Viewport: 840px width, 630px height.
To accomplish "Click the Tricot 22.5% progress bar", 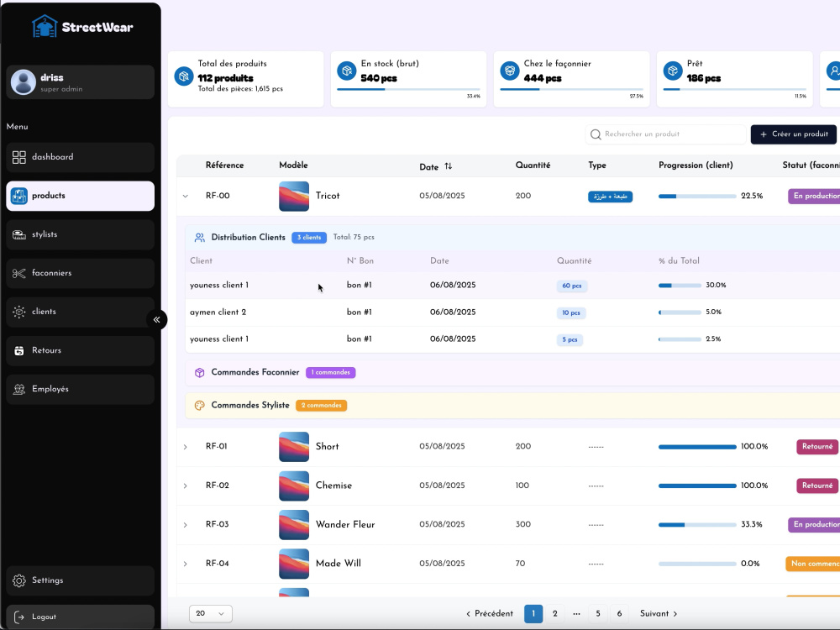I will pos(697,196).
